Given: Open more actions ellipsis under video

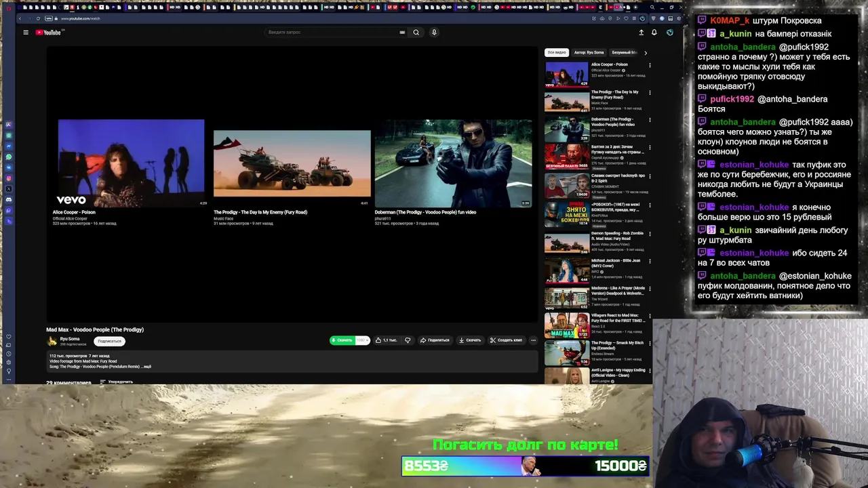Looking at the screenshot, I should [x=534, y=340].
